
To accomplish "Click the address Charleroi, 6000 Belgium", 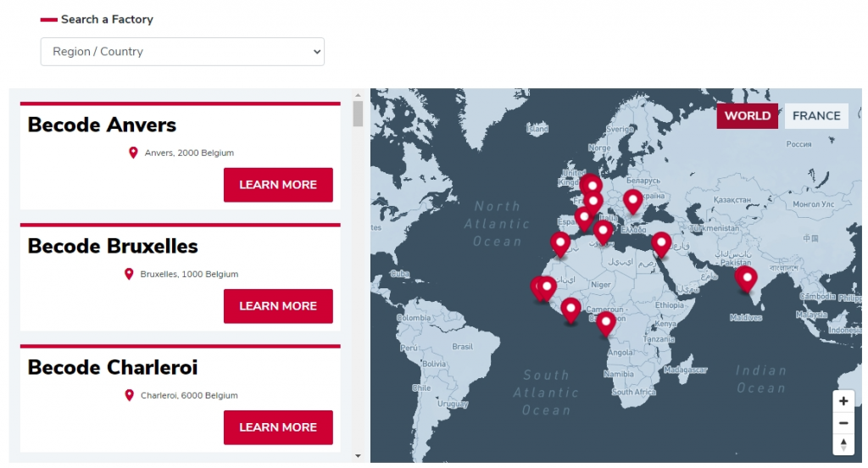I will 189,395.
